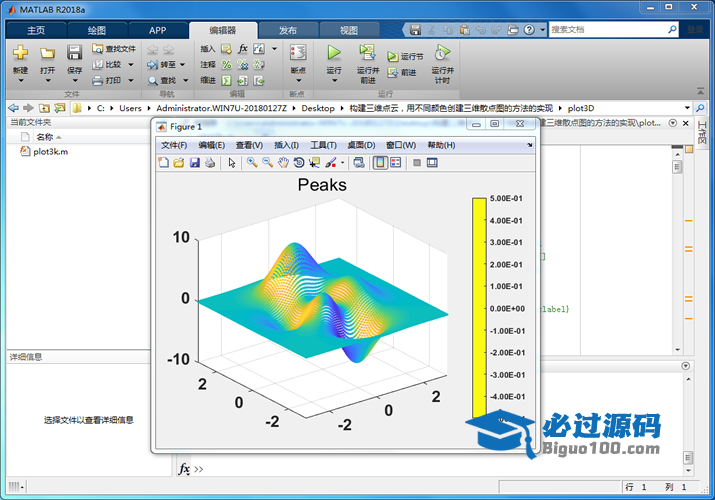Viewport: 715px width, 500px height.
Task: Open 文件(F) menu in Figure 1
Action: tap(174, 145)
